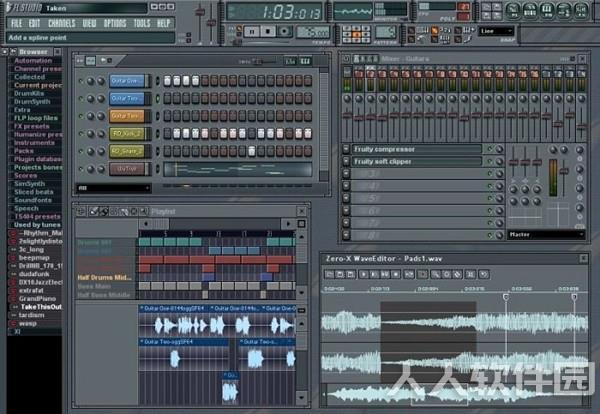Click the tempo display field
This screenshot has height=414, width=600.
pos(313,32)
